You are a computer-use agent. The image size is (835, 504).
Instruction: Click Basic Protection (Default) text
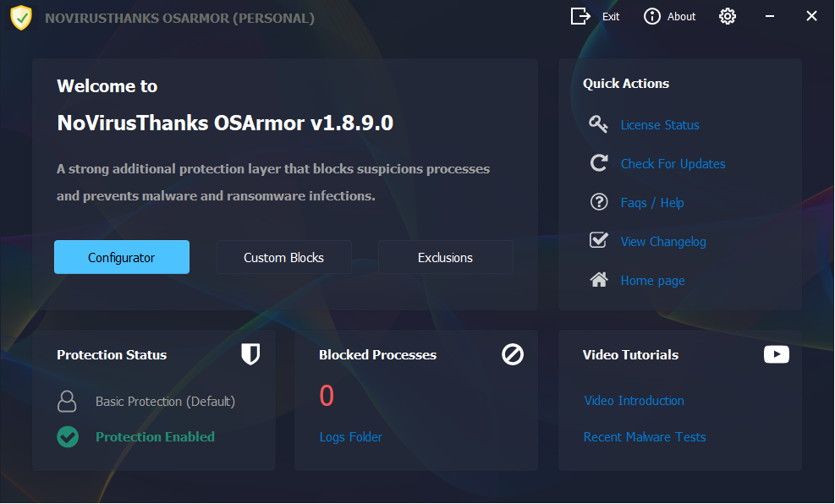coord(165,402)
